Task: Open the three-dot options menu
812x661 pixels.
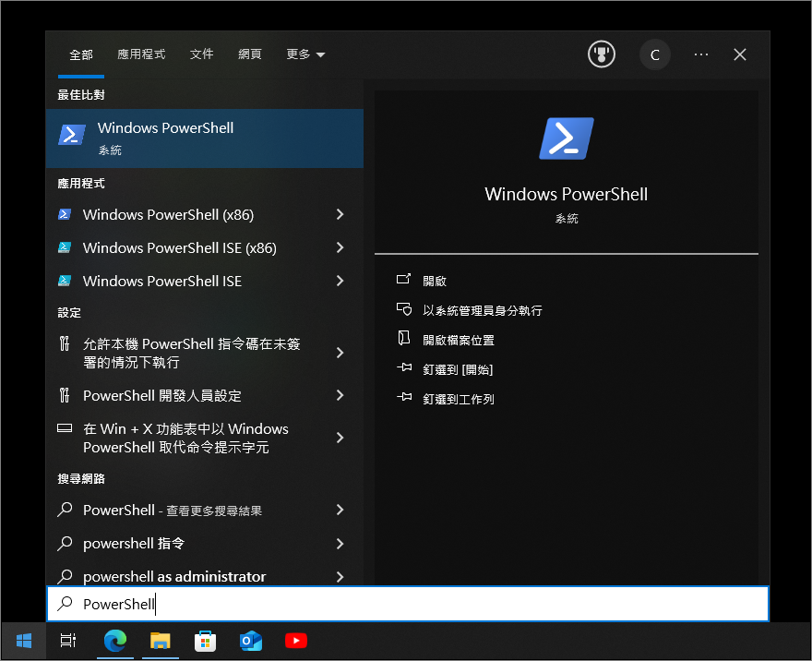Action: 701,54
